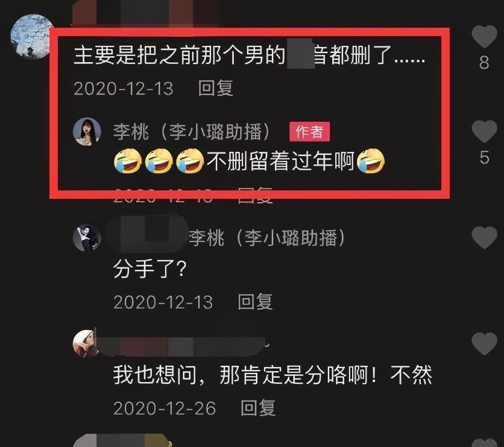
Task: Reply to the 分手了? comment
Action: click(x=255, y=302)
